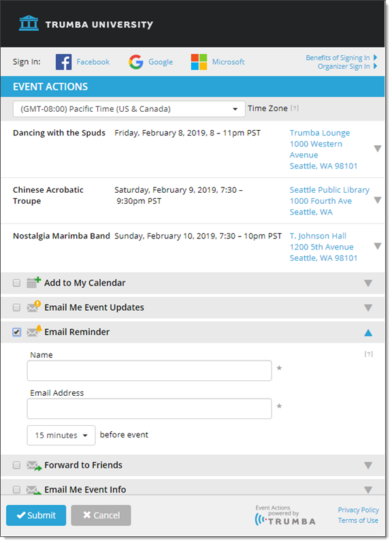Click the Forward to Friends envelope icon
The height and width of the screenshot is (543, 392).
coord(34,465)
